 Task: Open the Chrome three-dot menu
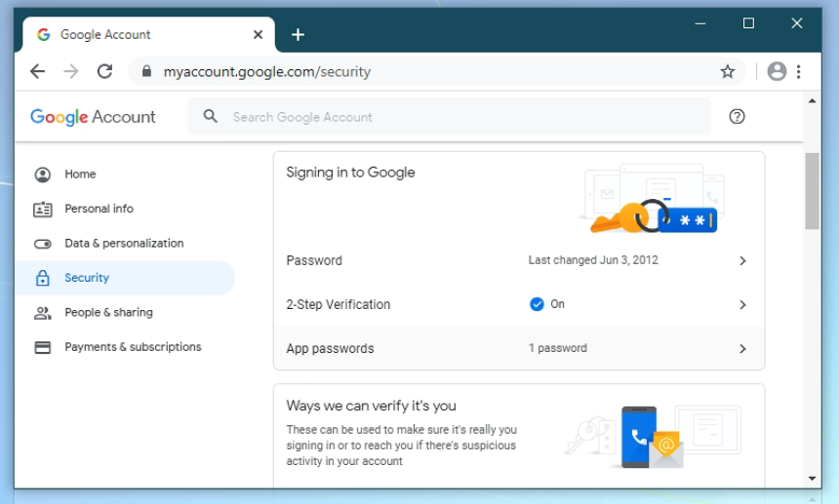point(799,71)
